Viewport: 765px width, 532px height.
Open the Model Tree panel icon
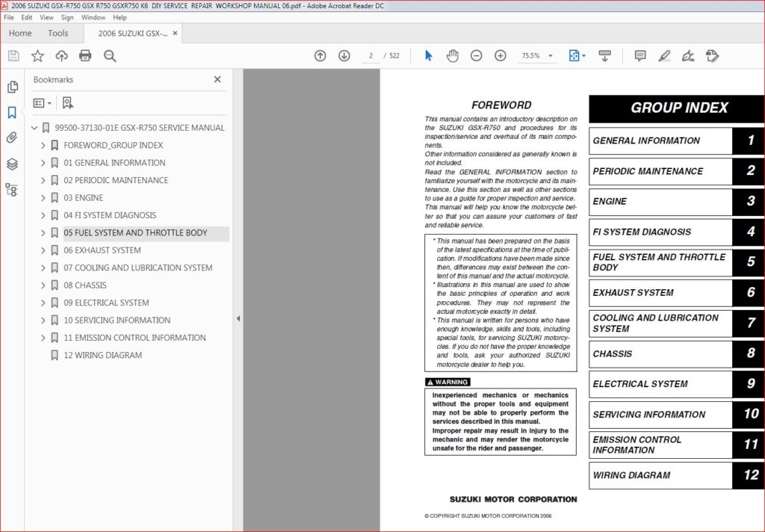pos(12,190)
